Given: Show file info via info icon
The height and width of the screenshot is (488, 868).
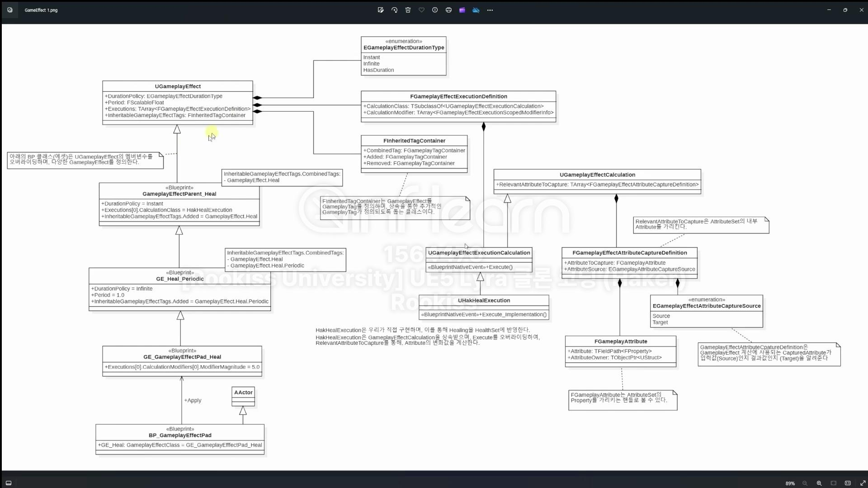Looking at the screenshot, I should click(x=435, y=10).
